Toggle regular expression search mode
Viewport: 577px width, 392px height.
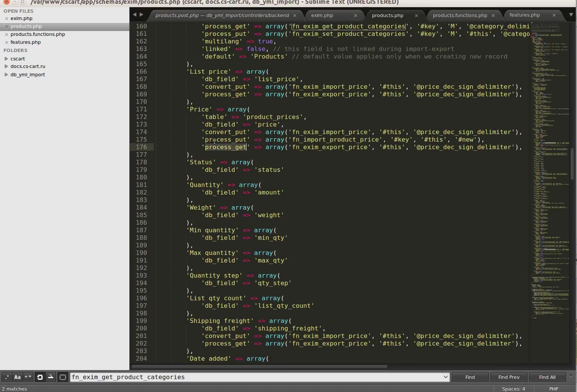pos(7,377)
